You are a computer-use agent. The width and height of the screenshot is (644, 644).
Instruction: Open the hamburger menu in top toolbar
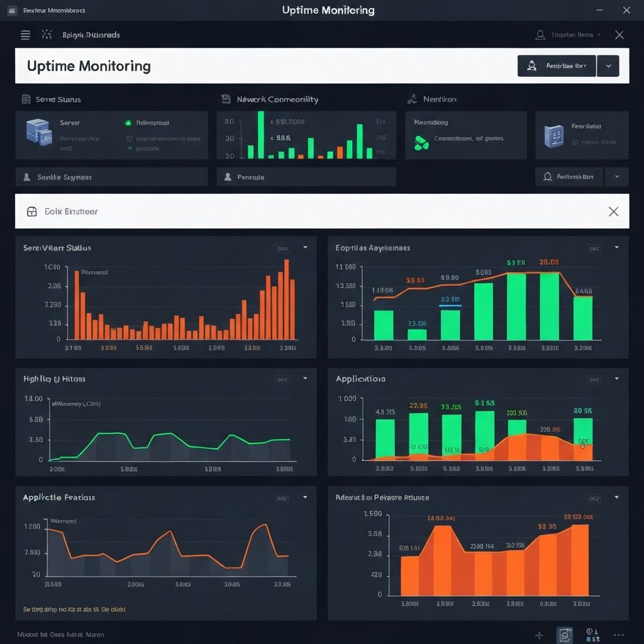(26, 35)
